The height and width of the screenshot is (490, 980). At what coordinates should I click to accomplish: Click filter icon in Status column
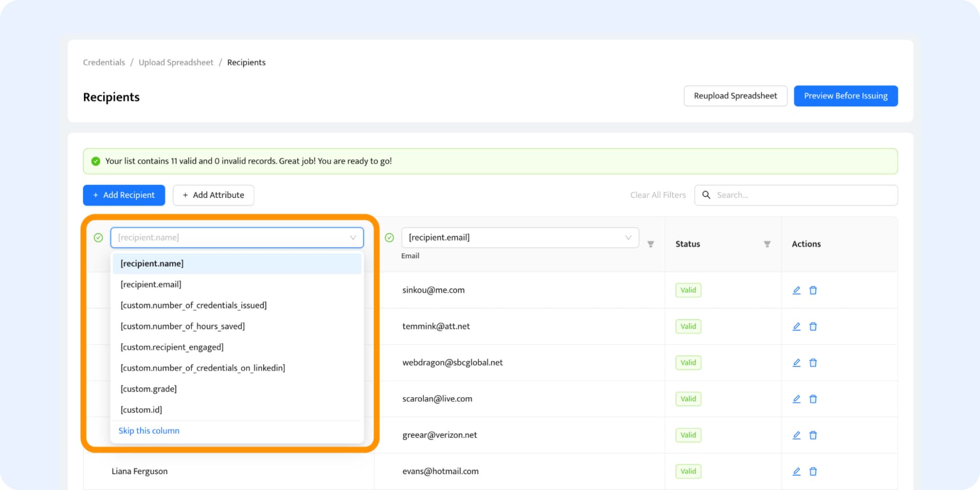[767, 244]
